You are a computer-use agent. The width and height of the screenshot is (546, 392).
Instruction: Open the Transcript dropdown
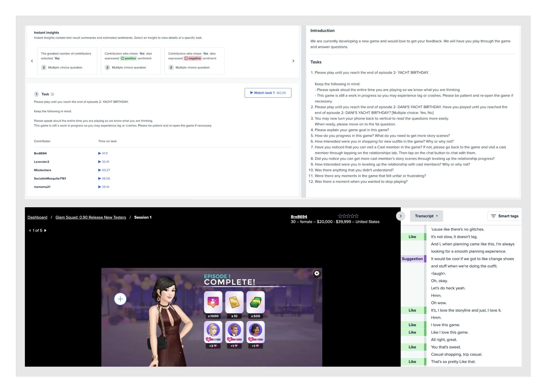tap(426, 216)
